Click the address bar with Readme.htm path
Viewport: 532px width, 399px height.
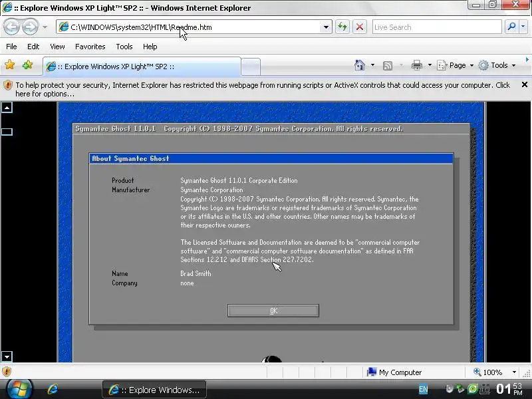190,27
